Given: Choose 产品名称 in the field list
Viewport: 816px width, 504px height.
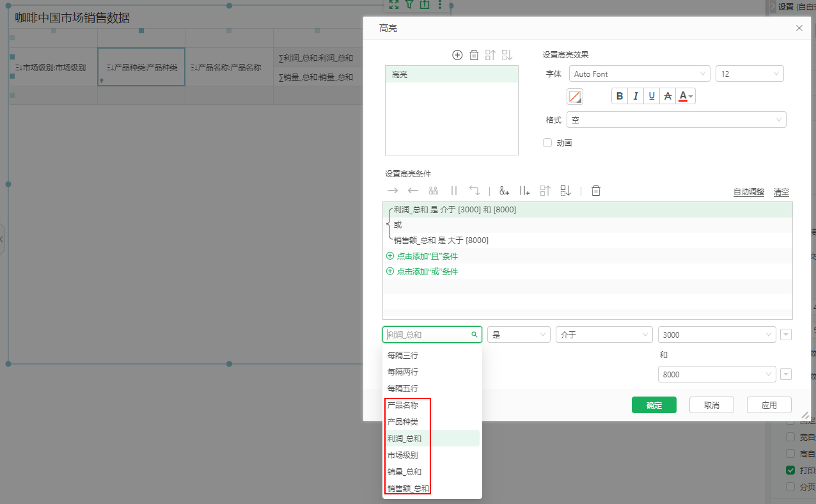Looking at the screenshot, I should [x=432, y=405].
